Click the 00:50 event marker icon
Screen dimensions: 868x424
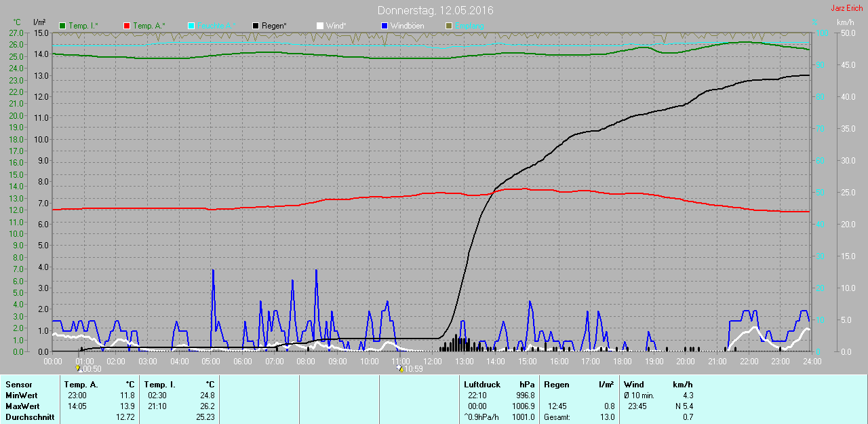pyautogui.click(x=78, y=368)
